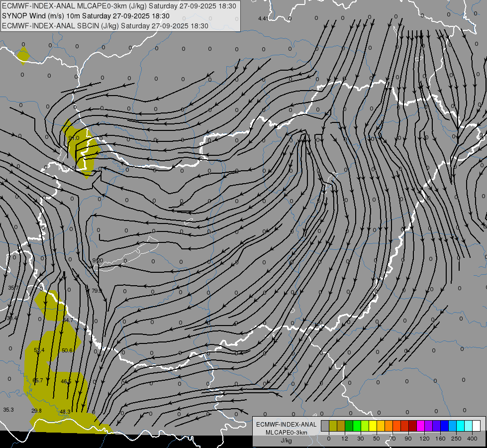The width and height of the screenshot is (487, 448).
Task: Click the legend tick value 70
Action: pyautogui.click(x=392, y=439)
